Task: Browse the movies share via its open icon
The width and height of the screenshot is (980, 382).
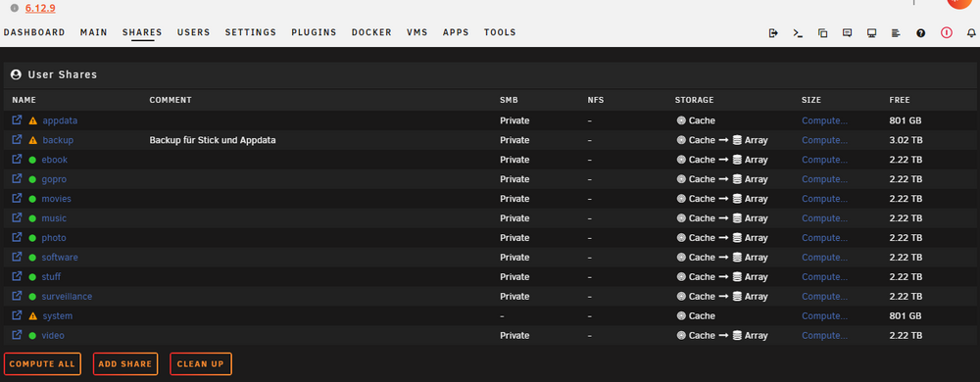Action: [18, 198]
